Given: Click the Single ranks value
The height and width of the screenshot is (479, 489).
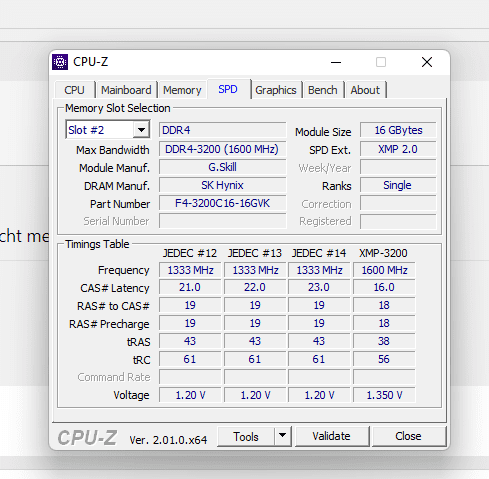Looking at the screenshot, I should 398,185.
